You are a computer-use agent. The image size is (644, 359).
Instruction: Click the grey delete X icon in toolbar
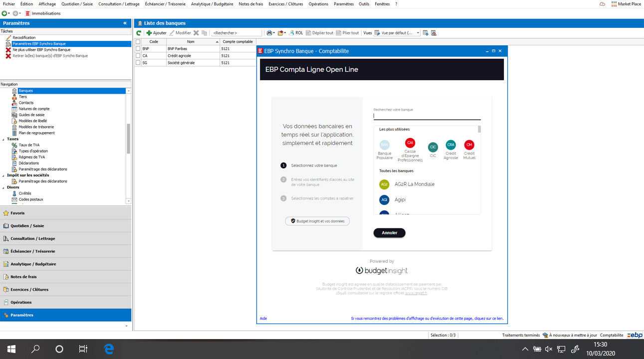196,33
